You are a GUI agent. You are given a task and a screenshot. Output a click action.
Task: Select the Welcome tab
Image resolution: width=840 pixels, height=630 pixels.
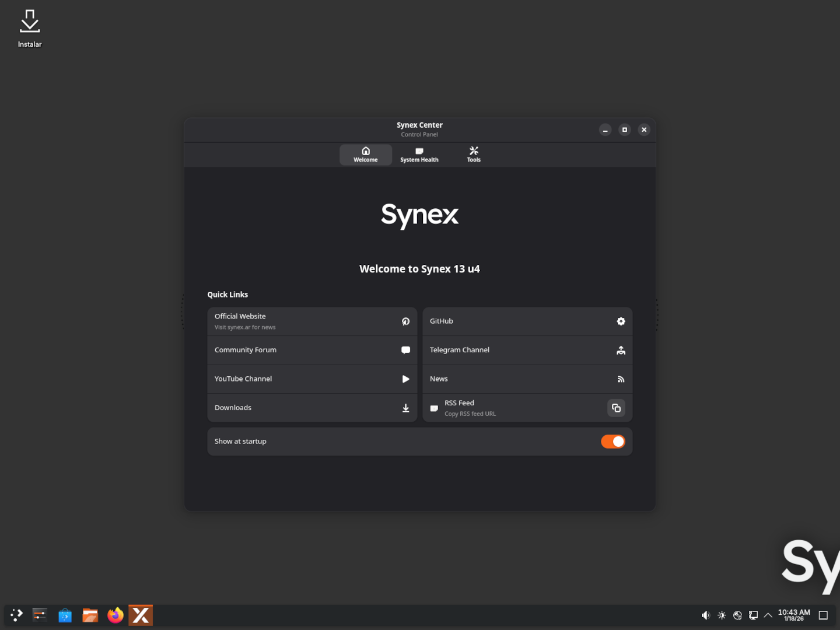[366, 155]
